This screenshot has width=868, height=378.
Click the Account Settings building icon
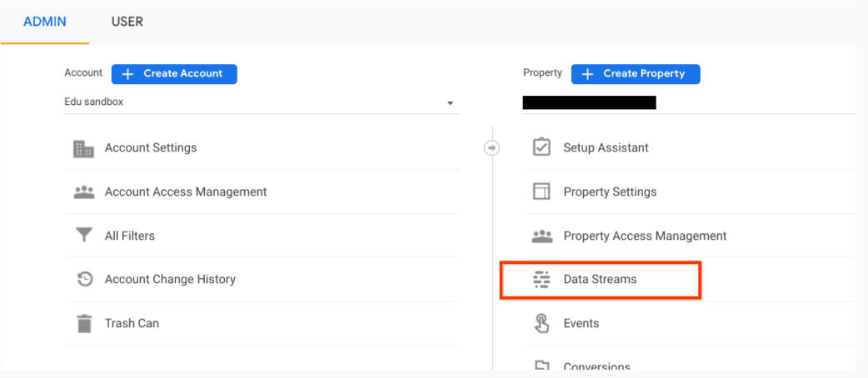[x=83, y=148]
